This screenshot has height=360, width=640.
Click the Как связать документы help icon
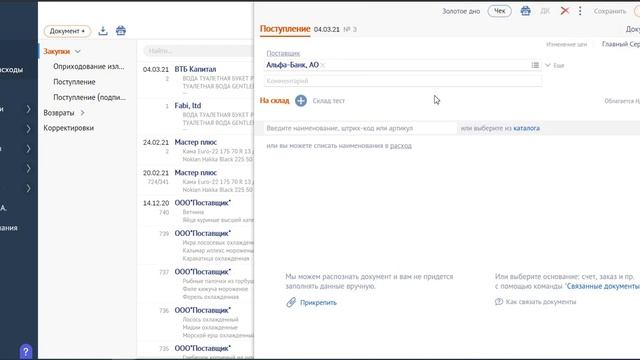(499, 302)
